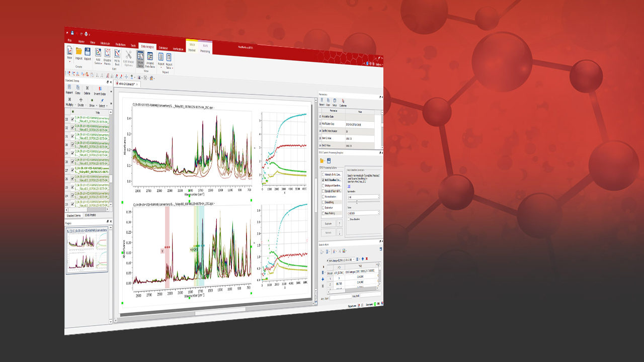
Task: Open the File menu button
Action: pos(69,40)
